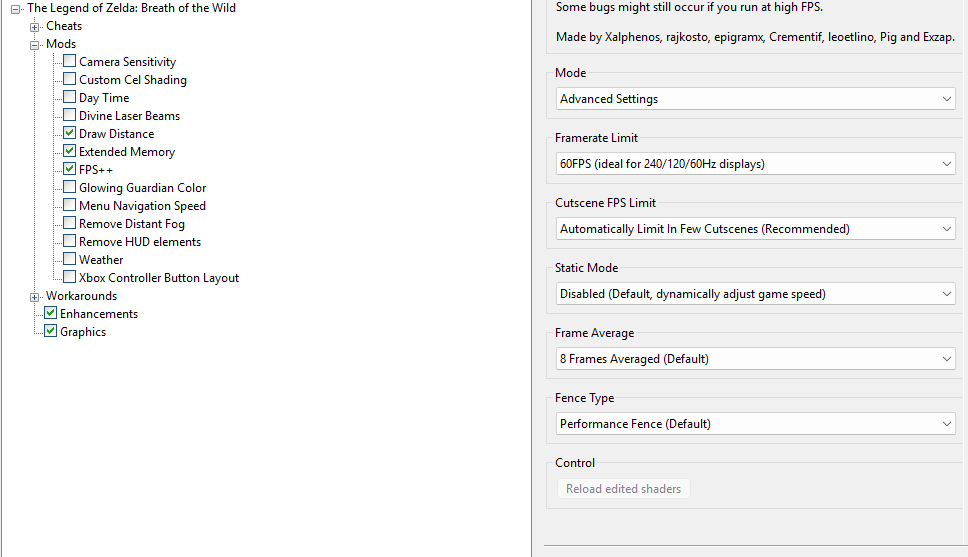
Task: Open the Fence Type dropdown
Action: point(756,424)
